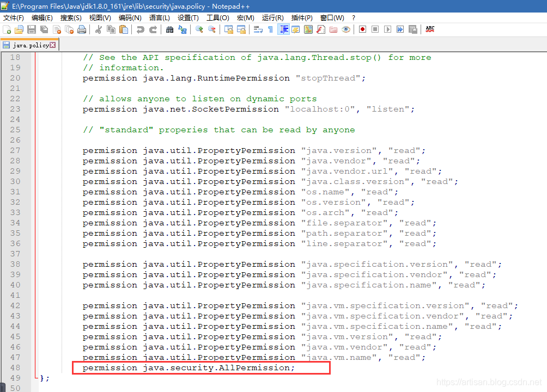Print the document using printer icon
The width and height of the screenshot is (547, 392).
click(x=82, y=29)
